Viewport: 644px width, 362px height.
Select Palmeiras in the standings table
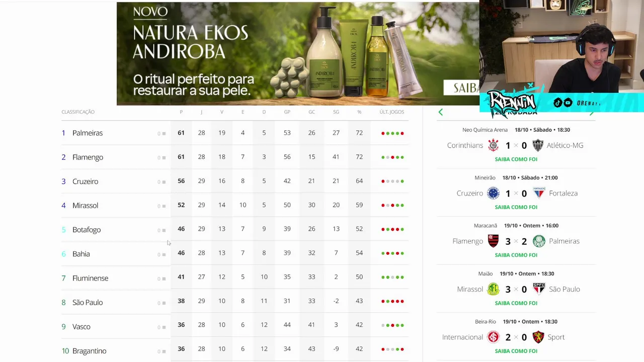point(88,133)
